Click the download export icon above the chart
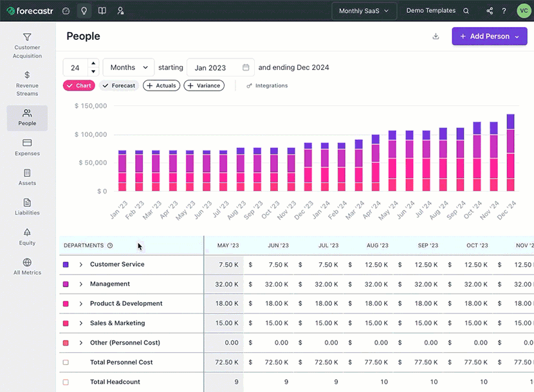This screenshot has width=534, height=392. point(436,37)
